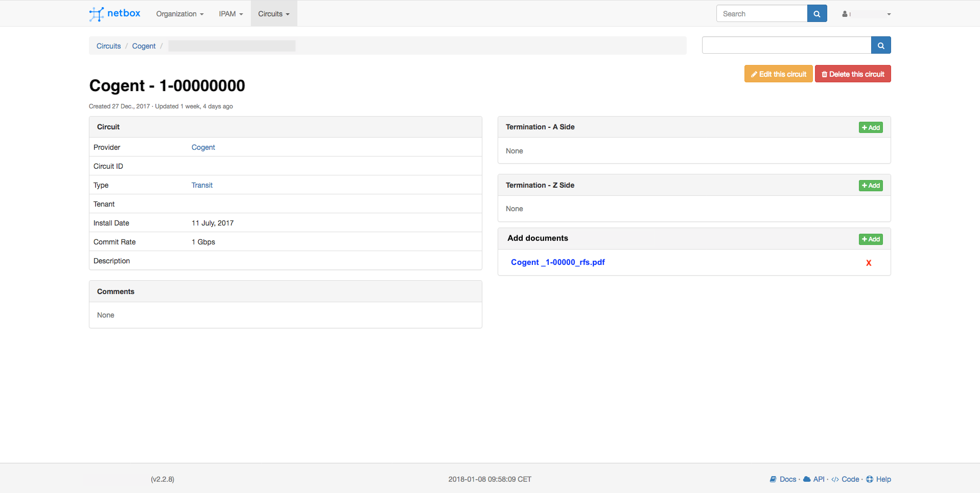Click the page title Cogent - 1-00000000
Viewport: 980px width, 493px height.
pyautogui.click(x=167, y=85)
